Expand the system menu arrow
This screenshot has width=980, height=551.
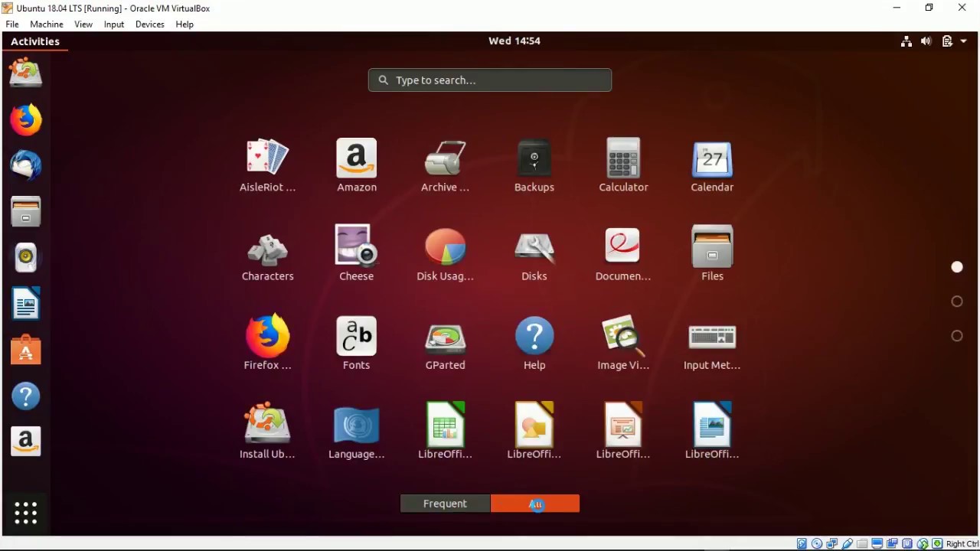click(964, 41)
